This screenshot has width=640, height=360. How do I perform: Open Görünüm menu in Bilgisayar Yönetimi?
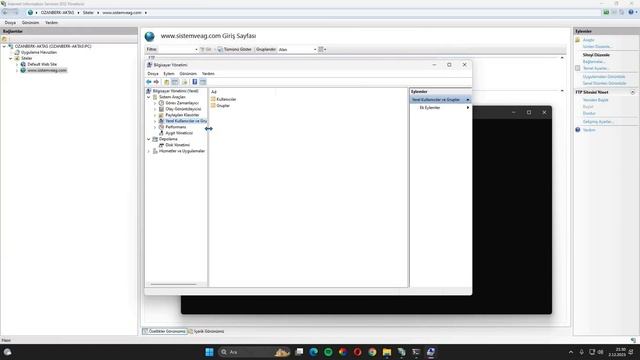[x=188, y=73]
